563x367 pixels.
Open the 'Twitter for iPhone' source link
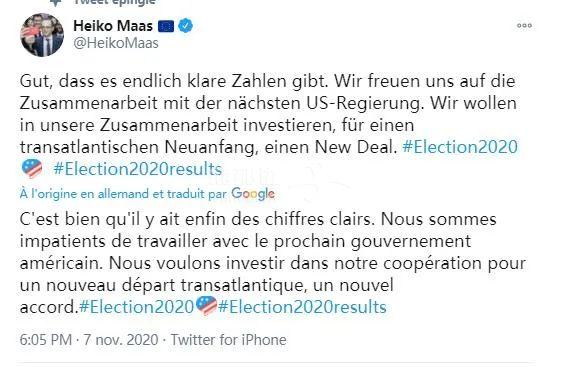[228, 340]
